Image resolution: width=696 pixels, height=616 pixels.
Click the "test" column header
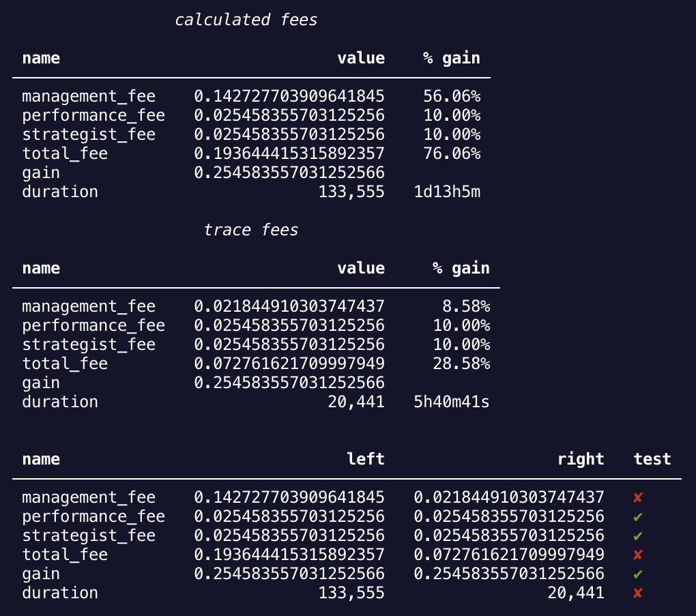[x=652, y=459]
